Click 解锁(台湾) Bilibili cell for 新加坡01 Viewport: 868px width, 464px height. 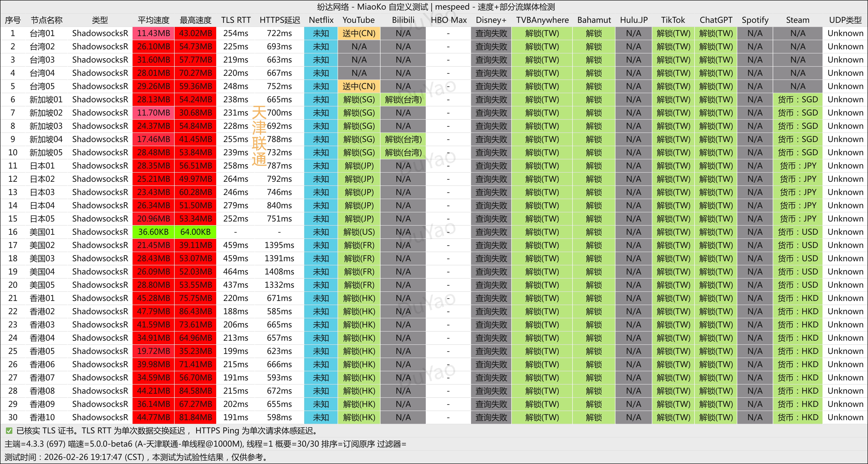403,100
